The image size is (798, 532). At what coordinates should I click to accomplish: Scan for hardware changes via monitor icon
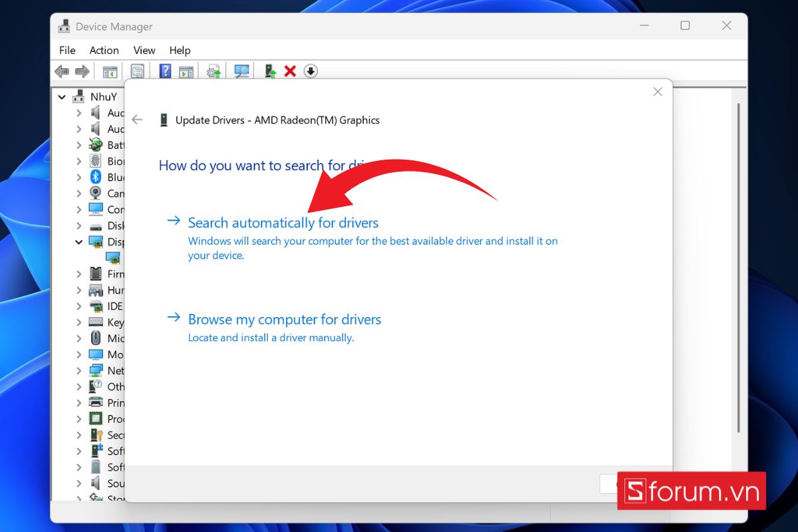pos(241,71)
